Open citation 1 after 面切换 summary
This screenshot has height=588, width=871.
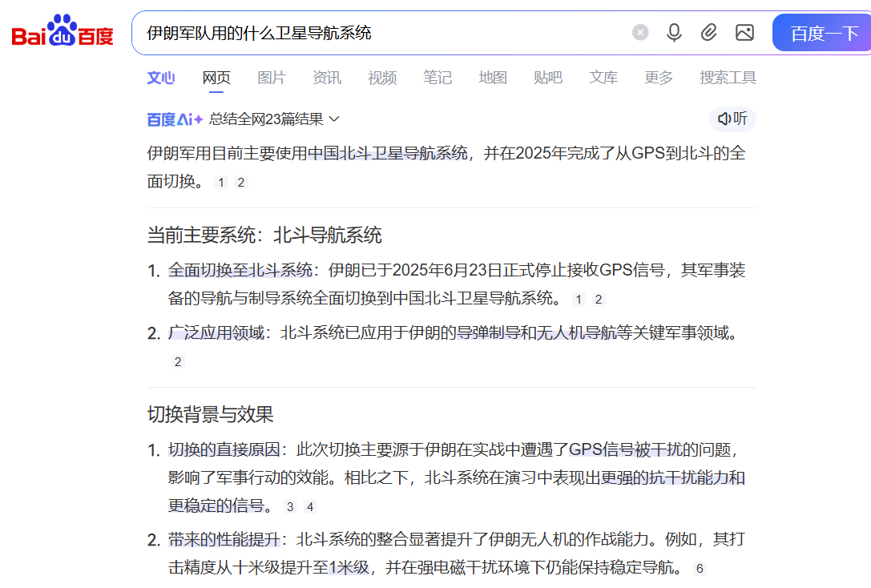tap(221, 182)
